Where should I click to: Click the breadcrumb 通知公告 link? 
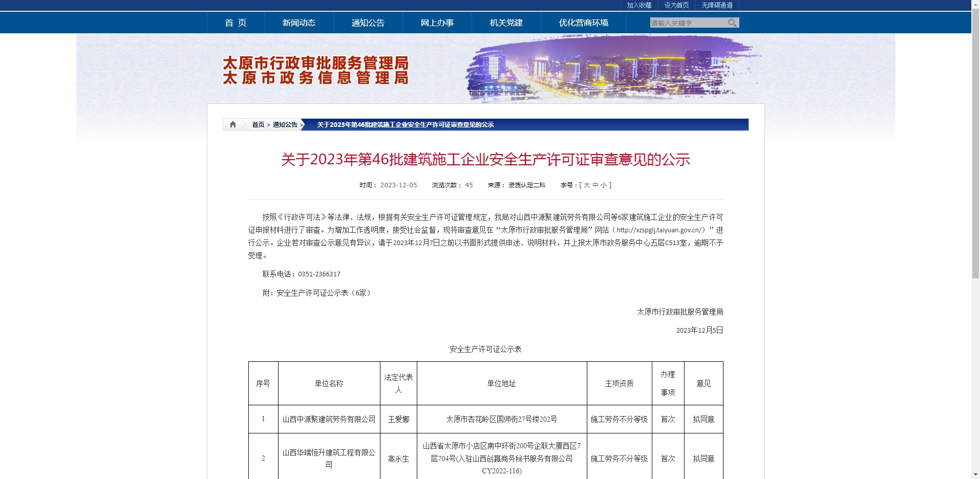285,124
